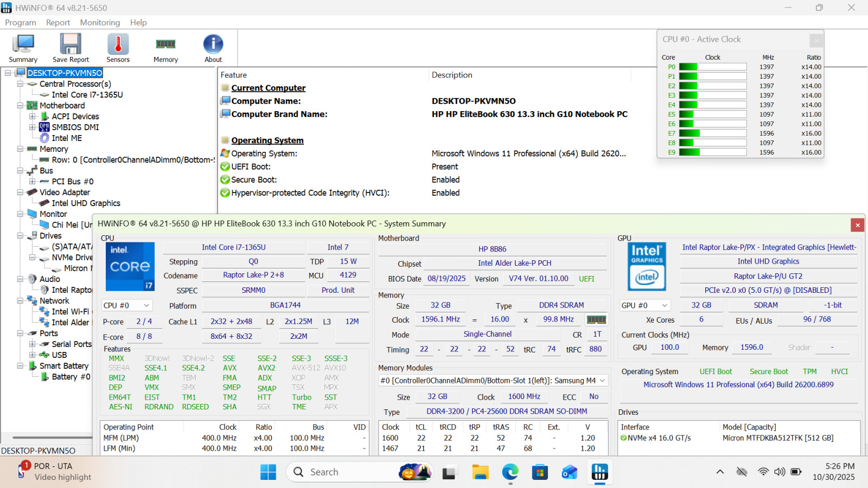This screenshot has width=868, height=488.
Task: Click the E7 core clock bar
Action: pyautogui.click(x=713, y=133)
